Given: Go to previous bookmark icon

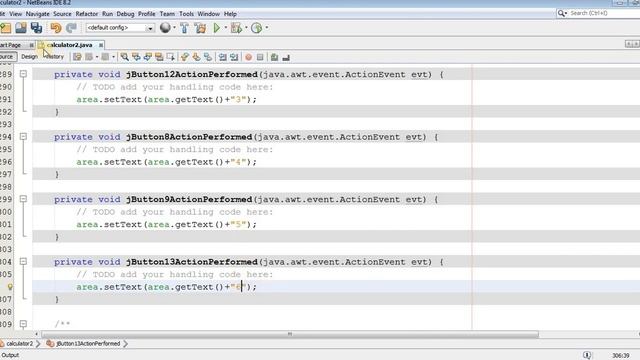Looking at the screenshot, I should coord(185,57).
